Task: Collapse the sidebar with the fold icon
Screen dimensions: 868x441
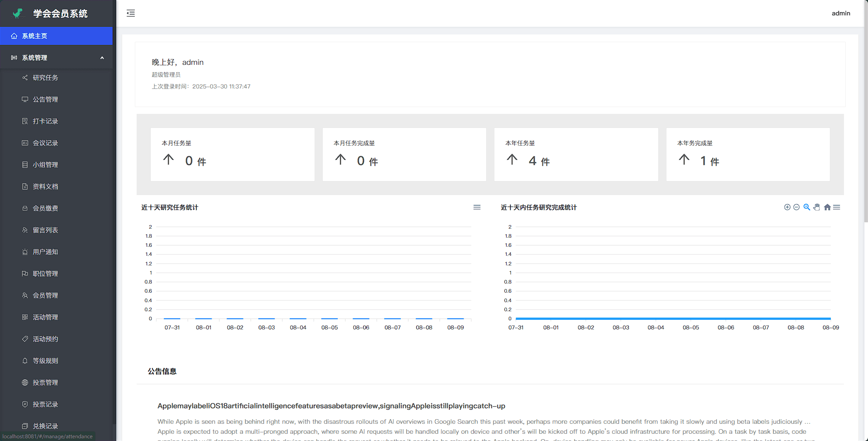Action: (x=131, y=13)
